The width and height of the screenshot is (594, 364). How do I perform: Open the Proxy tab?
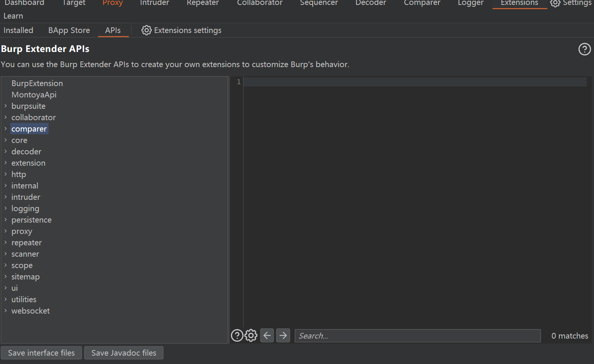pos(113,3)
